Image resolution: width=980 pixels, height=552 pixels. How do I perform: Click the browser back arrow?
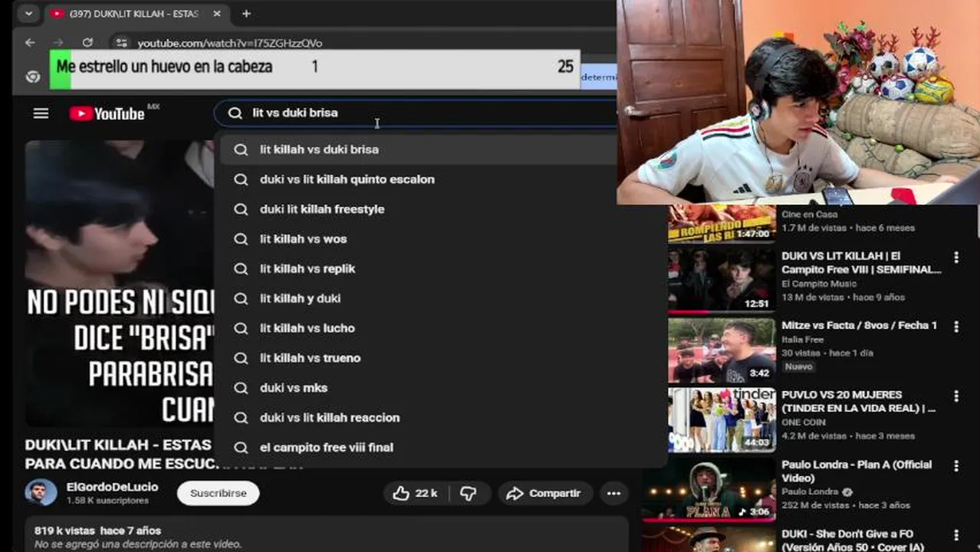coord(30,43)
